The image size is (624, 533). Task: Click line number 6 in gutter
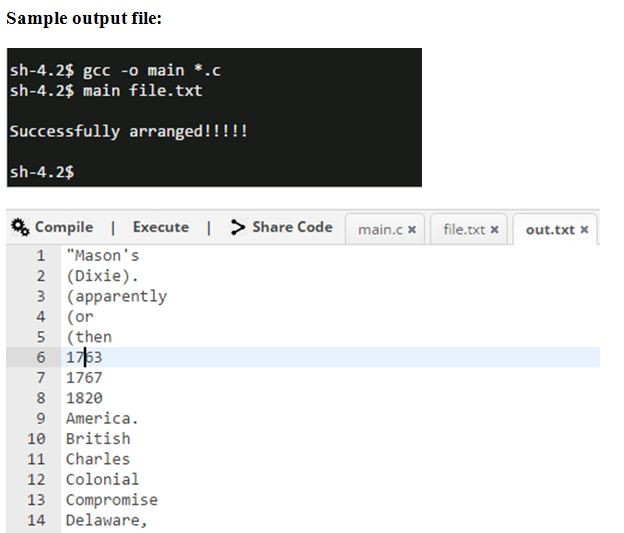[x=41, y=357]
